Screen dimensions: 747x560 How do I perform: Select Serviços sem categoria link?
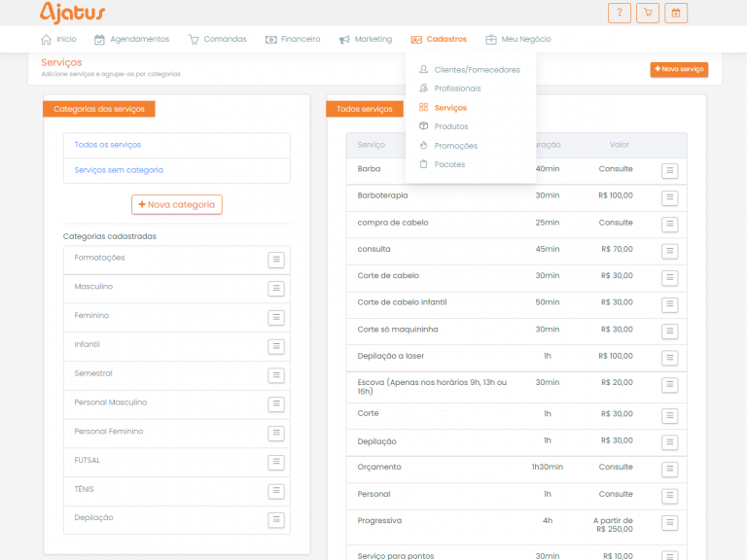point(119,170)
